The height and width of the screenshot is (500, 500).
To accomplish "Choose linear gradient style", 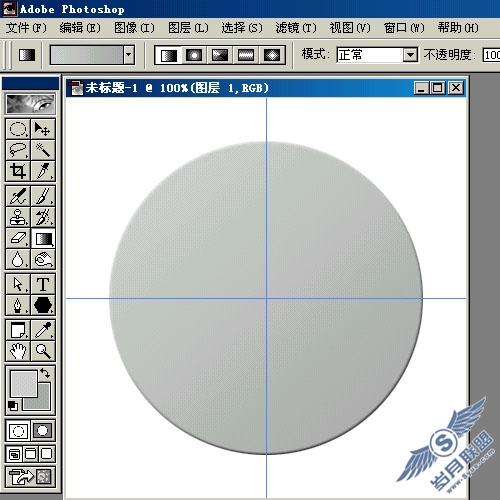I will click(169, 55).
